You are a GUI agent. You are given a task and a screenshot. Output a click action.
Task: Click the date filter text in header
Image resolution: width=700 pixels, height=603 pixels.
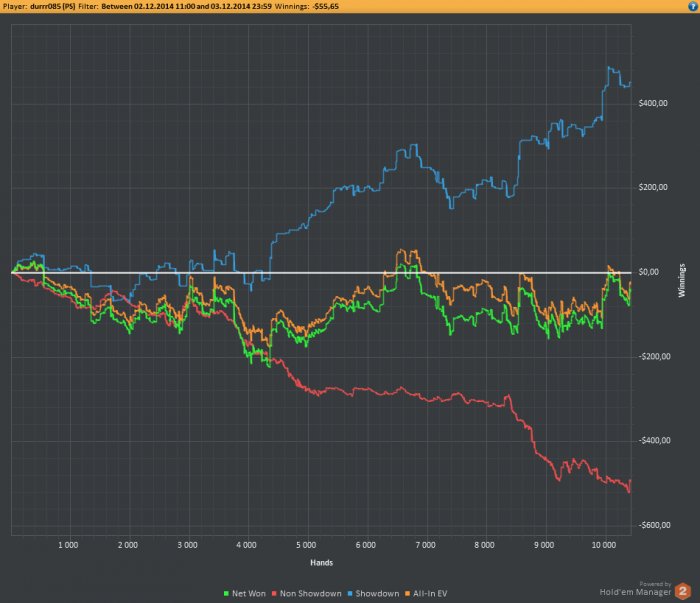[186, 6]
